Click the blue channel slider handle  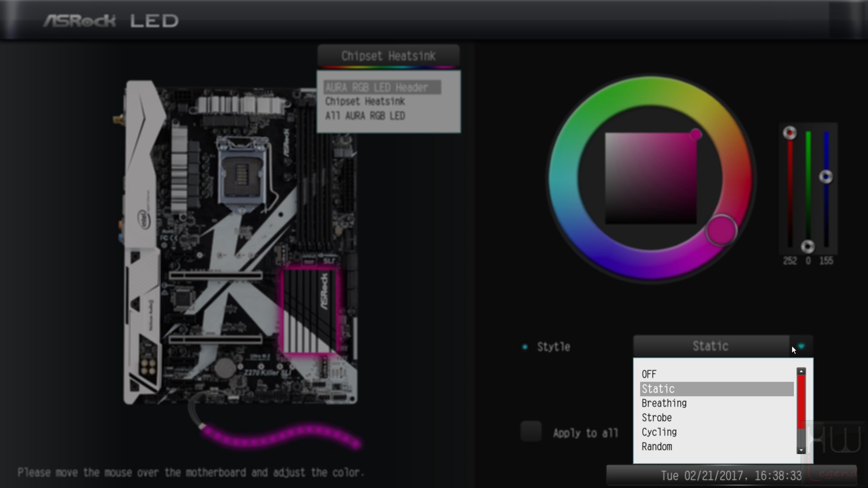[826, 177]
